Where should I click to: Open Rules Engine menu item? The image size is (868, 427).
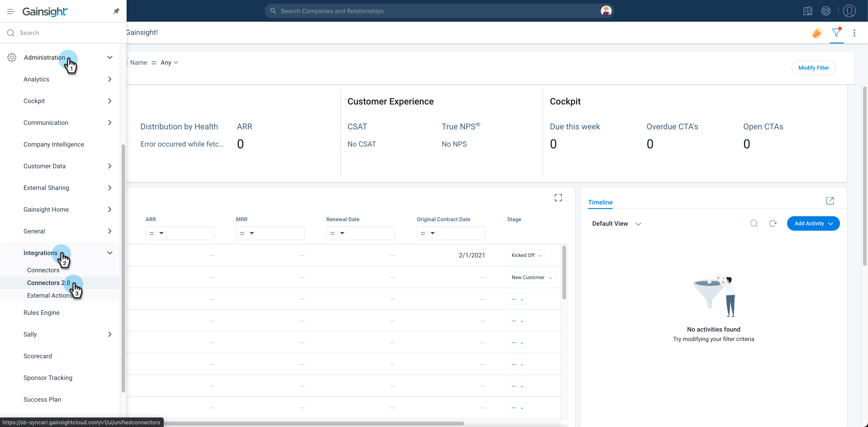coord(41,313)
